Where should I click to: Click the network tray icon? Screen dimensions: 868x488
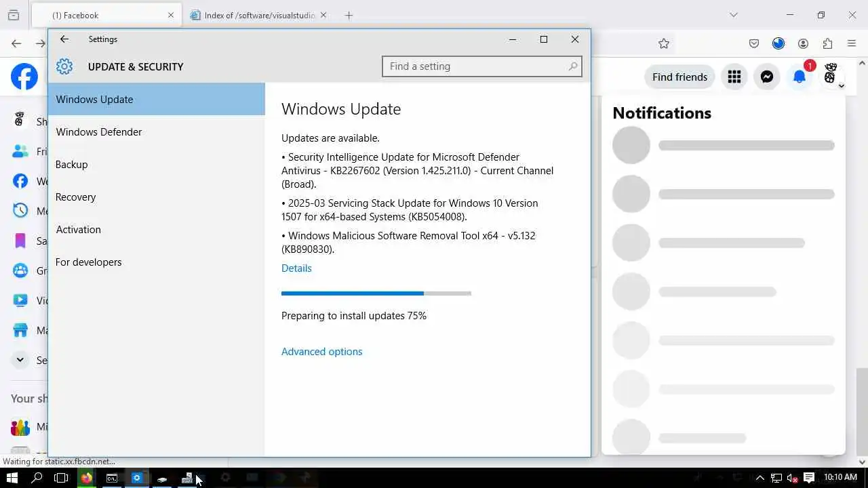[776, 478]
